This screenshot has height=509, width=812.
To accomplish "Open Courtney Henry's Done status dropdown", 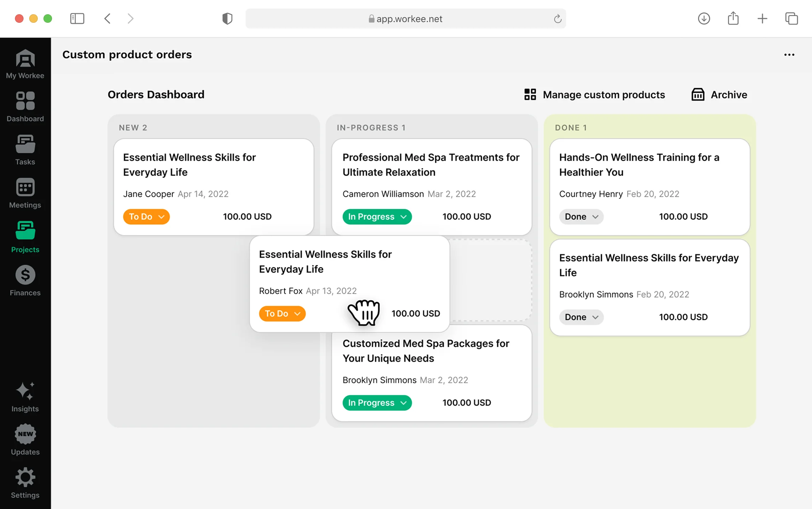I will click(581, 216).
